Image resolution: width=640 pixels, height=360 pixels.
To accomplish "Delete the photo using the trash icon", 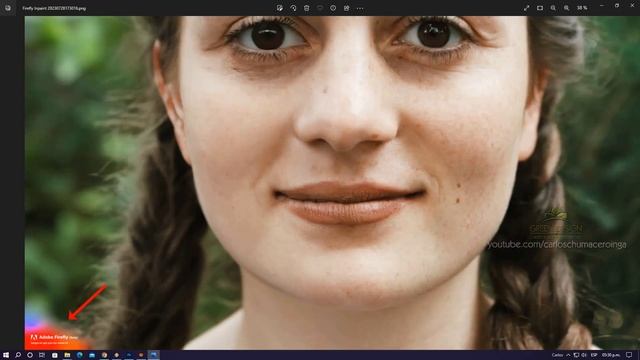I will pyautogui.click(x=307, y=8).
